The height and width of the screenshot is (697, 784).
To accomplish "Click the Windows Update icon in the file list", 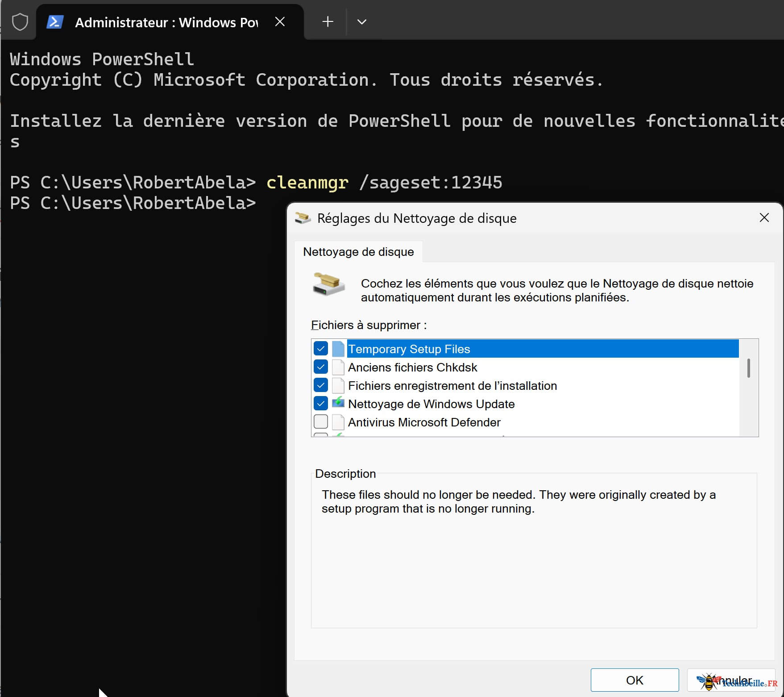I will pos(338,403).
